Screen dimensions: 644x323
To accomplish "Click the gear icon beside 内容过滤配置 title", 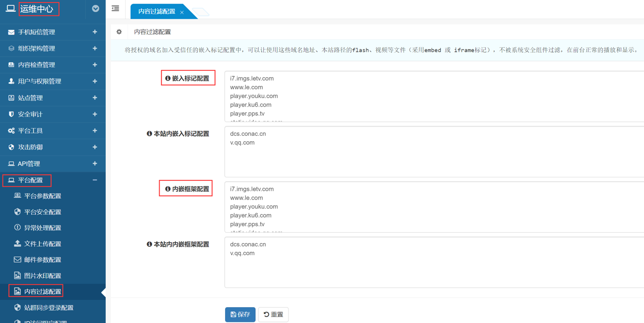I will coord(119,32).
